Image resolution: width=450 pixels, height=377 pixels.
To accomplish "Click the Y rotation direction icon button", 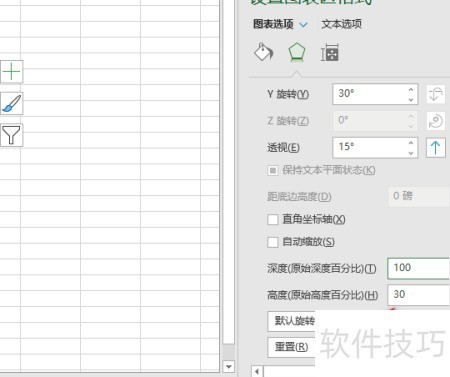I will coord(436,94).
